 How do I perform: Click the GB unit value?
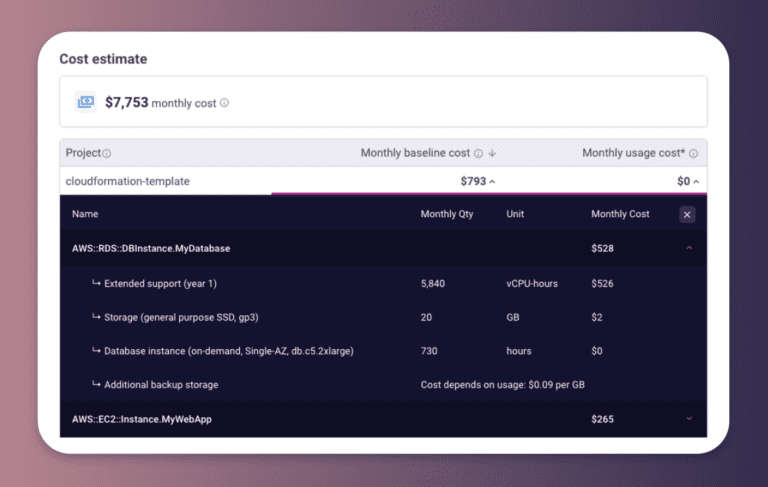pyautogui.click(x=512, y=317)
